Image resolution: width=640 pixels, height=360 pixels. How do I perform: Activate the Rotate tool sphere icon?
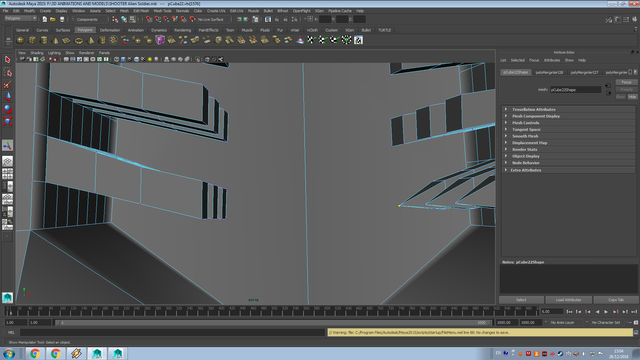[x=7, y=109]
